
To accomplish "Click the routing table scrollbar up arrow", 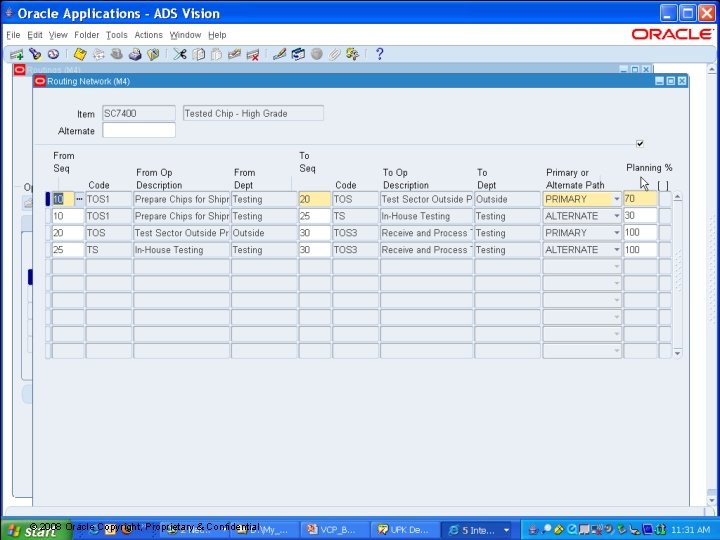I will (x=677, y=197).
